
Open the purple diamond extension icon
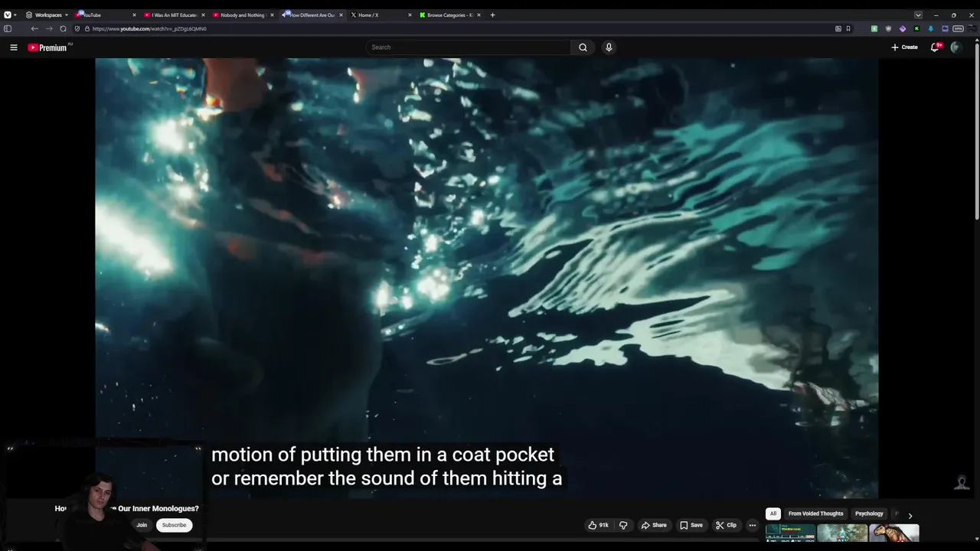pos(903,28)
